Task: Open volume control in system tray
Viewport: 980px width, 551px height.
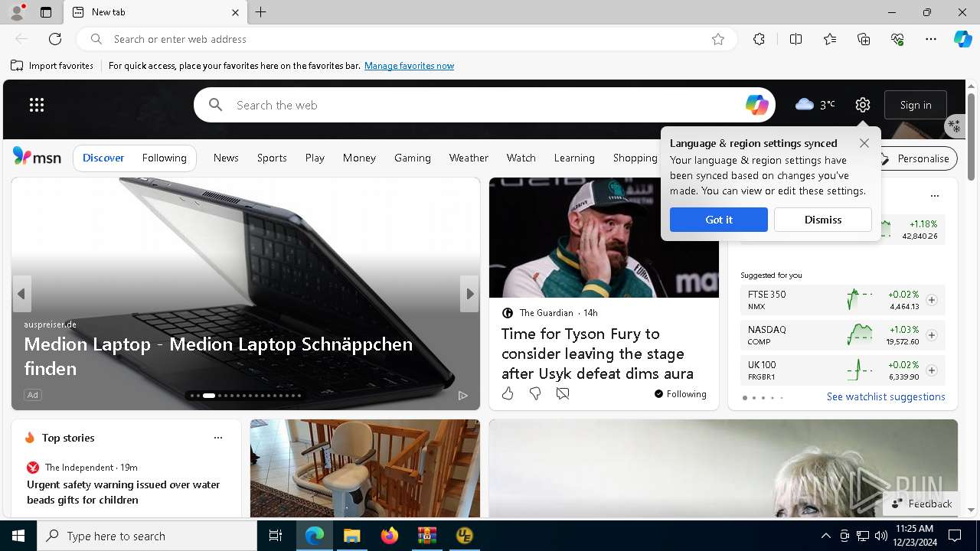Action: 880,536
